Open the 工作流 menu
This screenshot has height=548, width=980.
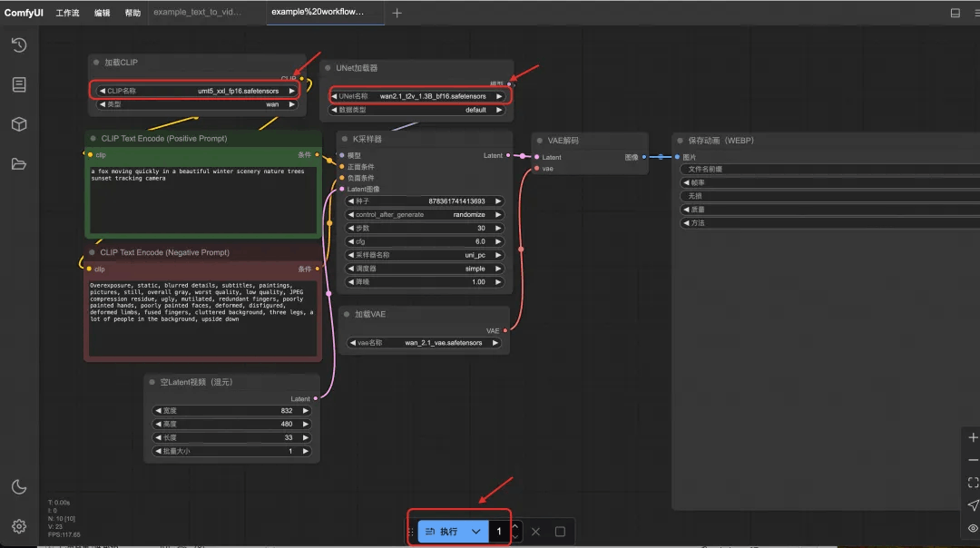tap(67, 13)
